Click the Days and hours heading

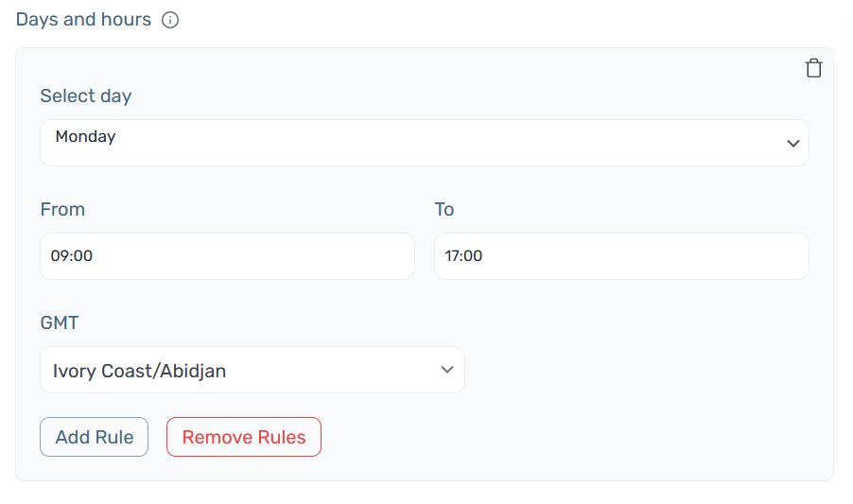(84, 20)
